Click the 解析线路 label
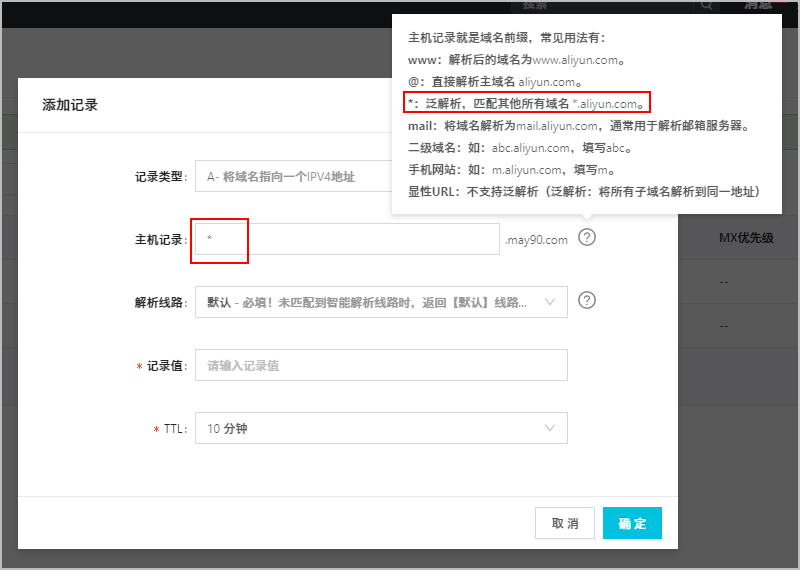The image size is (800, 570). click(x=161, y=302)
